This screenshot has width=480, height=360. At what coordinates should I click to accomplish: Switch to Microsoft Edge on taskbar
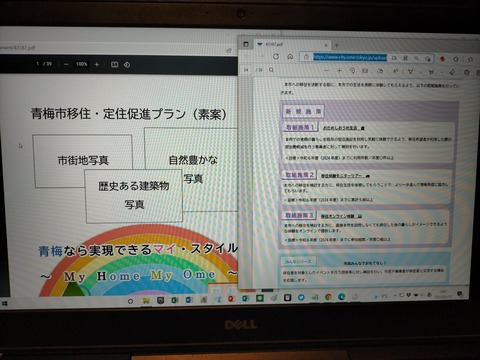(341, 296)
